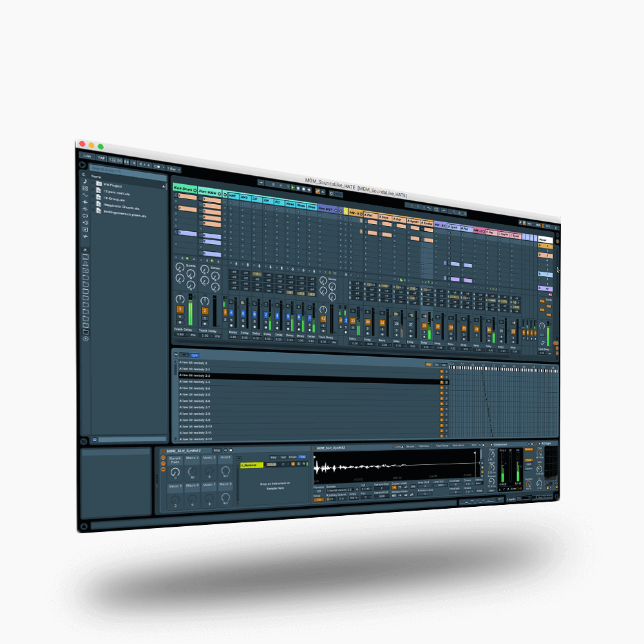Fold the orange A group track
644x644 pixels.
[361, 214]
